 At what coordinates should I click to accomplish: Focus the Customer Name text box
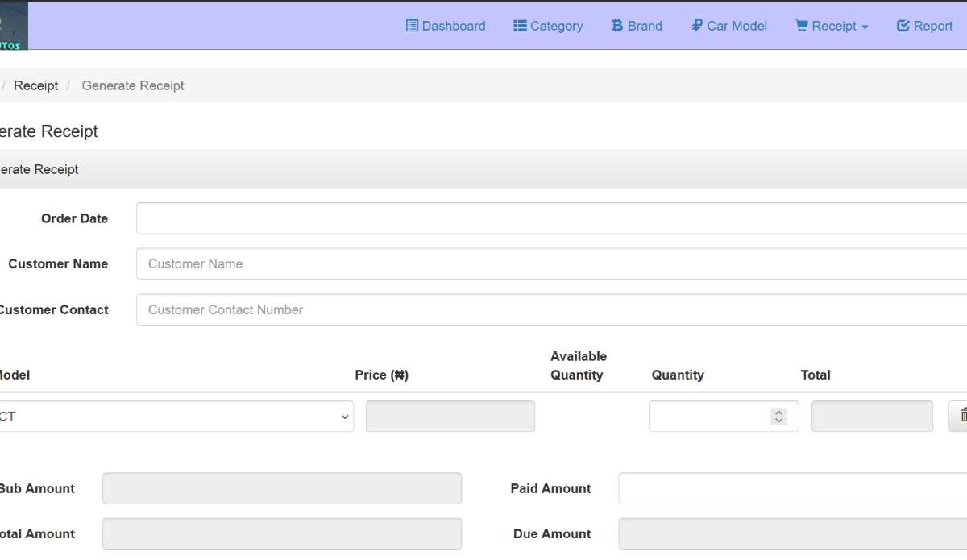pos(551,263)
